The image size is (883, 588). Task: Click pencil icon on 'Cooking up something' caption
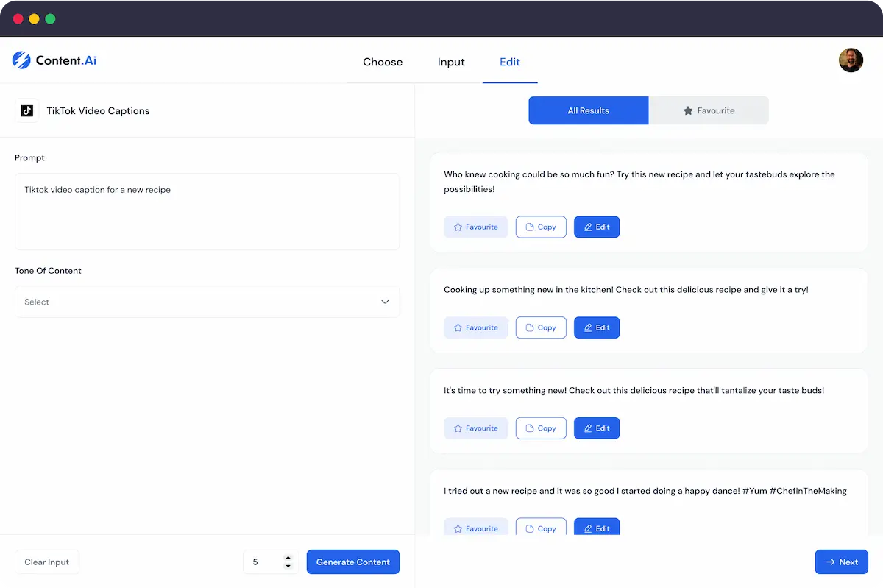pos(588,328)
